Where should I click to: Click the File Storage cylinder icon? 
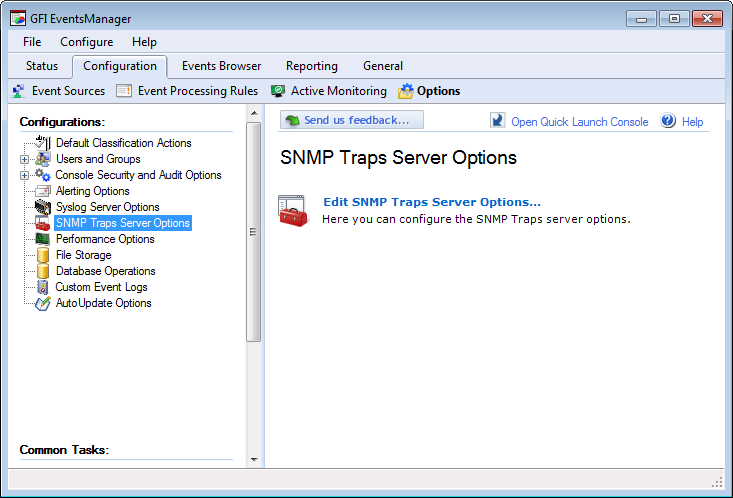[43, 255]
